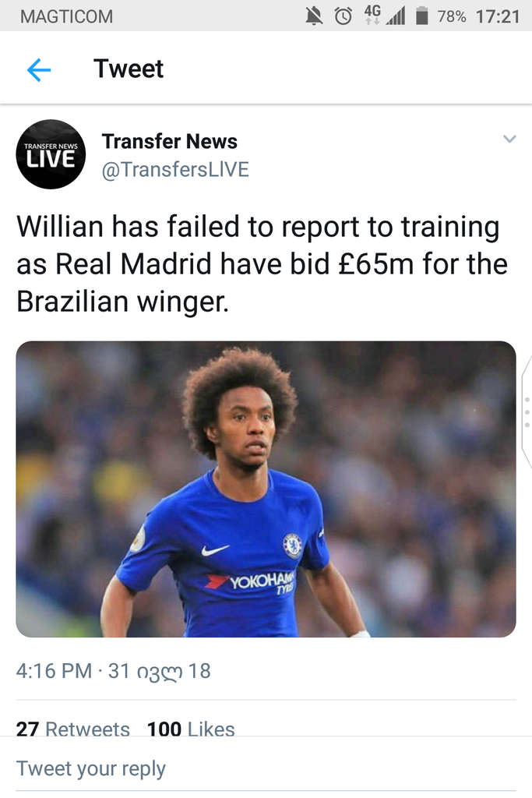
Task: Tap the Tweet header title
Action: [x=129, y=69]
